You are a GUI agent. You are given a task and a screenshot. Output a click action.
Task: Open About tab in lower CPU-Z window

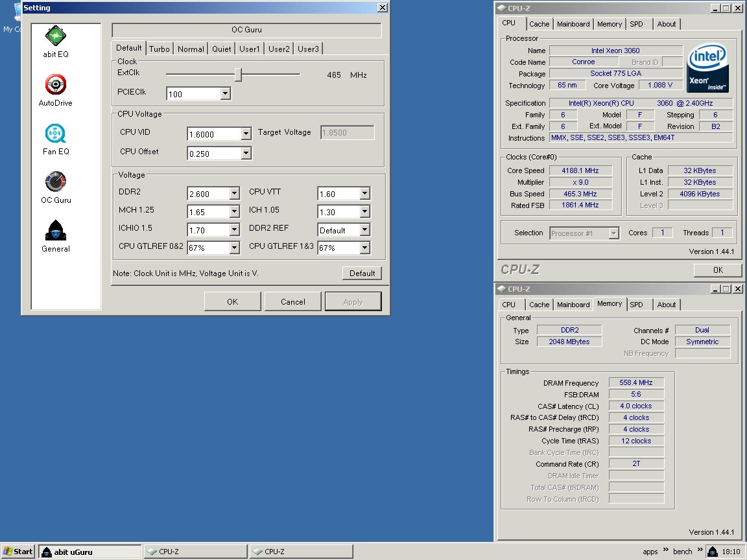[x=667, y=304]
